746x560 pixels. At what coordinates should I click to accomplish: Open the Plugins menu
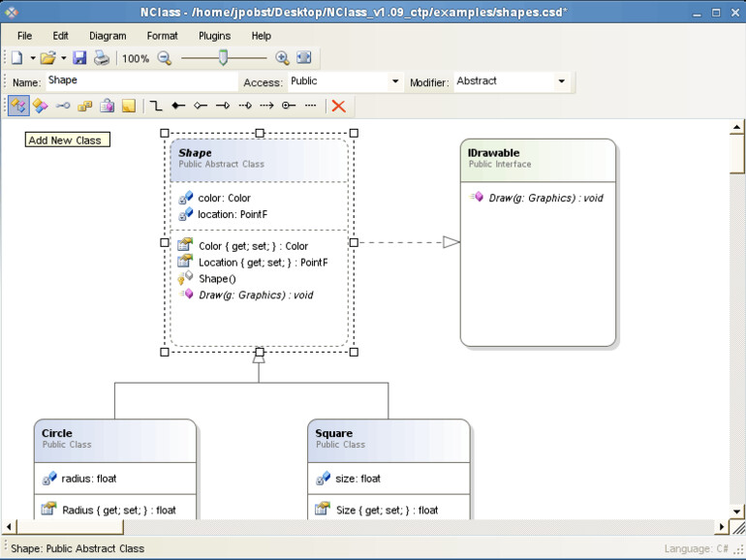coord(214,36)
